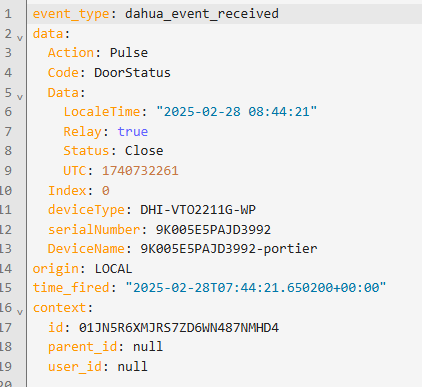Click the serialNumber value 9K005E5PAJD3992
This screenshot has height=387, width=422.
coord(213,230)
